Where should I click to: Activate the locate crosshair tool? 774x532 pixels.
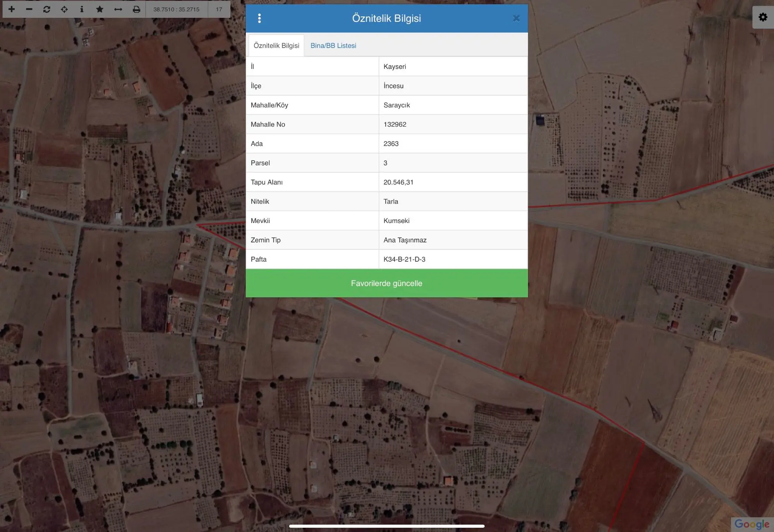tap(64, 9)
